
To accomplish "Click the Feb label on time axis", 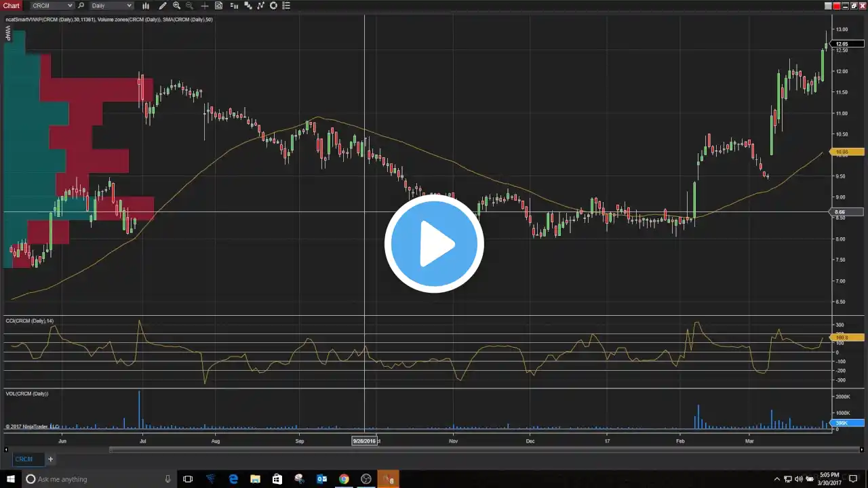I will (680, 441).
